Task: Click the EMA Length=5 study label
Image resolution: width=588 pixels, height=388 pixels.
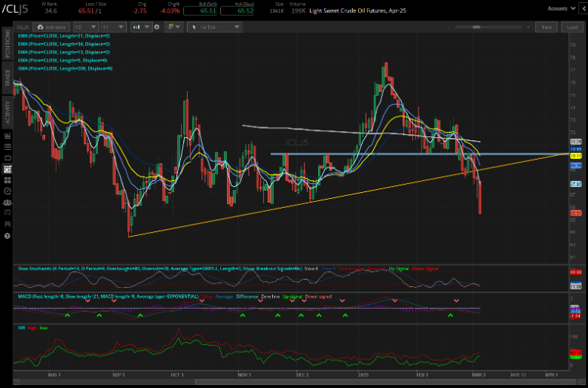Action: pyautogui.click(x=63, y=60)
